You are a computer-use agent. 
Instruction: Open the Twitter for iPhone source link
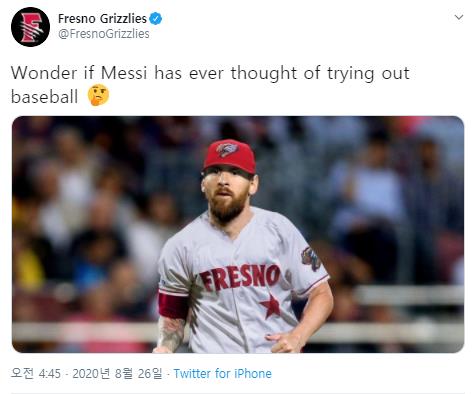pos(222,373)
